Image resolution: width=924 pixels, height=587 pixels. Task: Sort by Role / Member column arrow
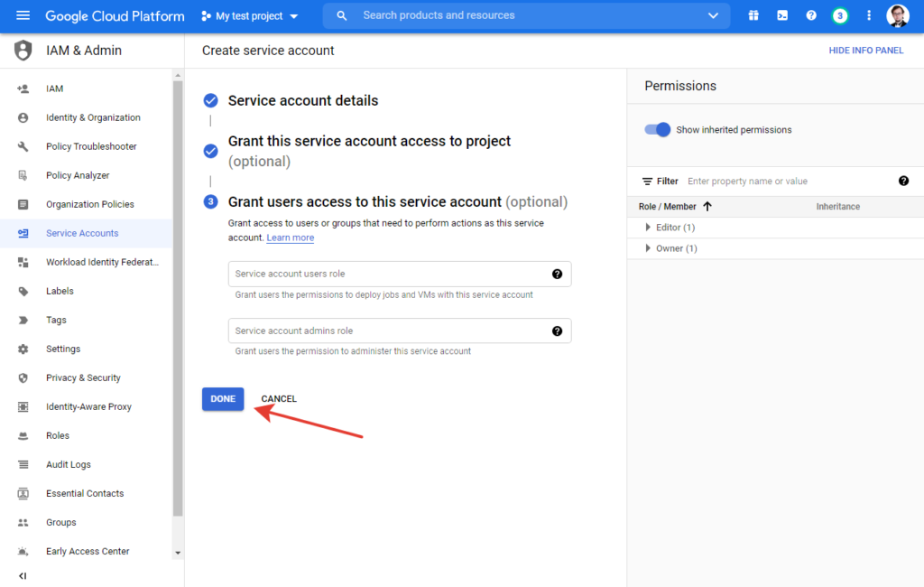[707, 207]
